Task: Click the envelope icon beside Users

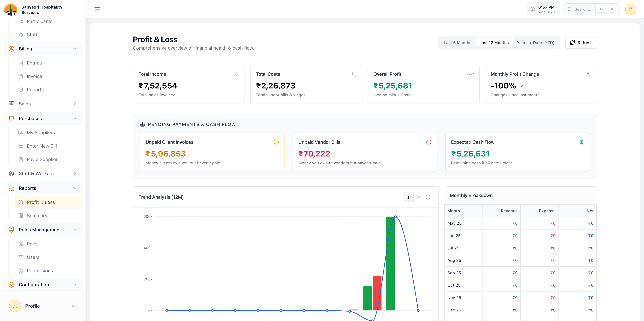Action: [21, 257]
